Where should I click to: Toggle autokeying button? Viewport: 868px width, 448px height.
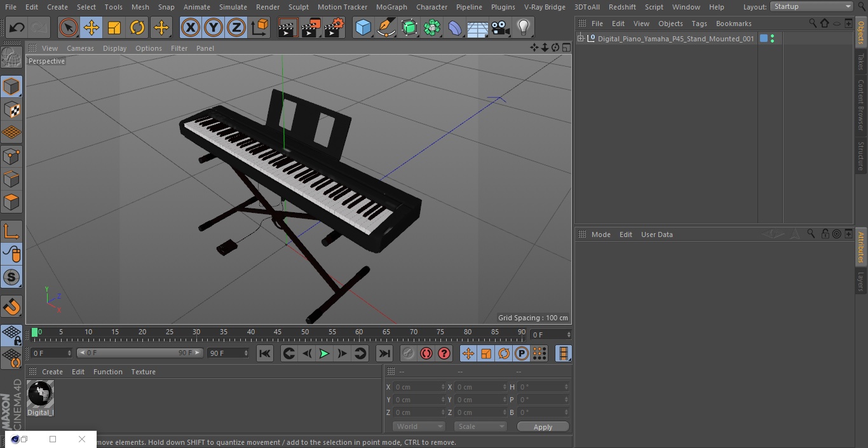coord(426,353)
